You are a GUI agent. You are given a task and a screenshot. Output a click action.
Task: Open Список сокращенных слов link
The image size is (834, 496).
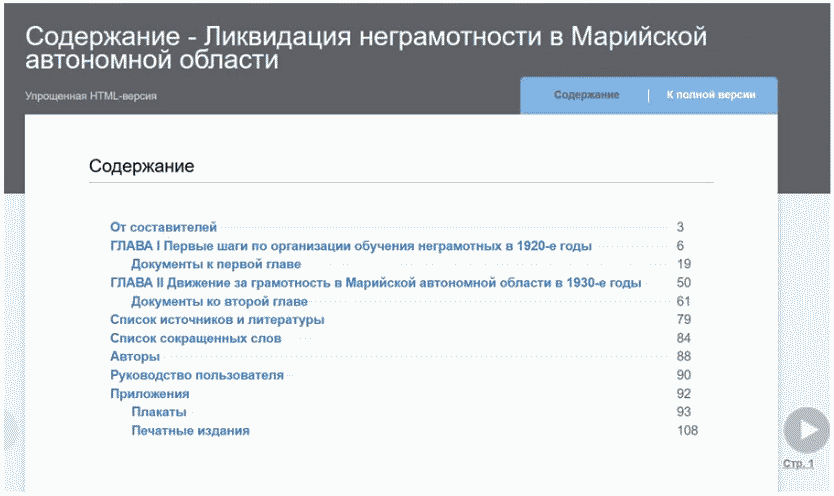pyautogui.click(x=195, y=339)
